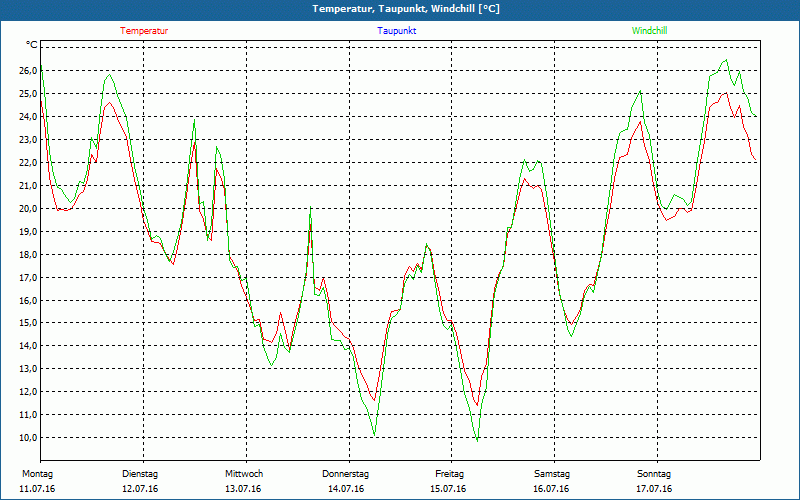
Task: Click the 11,0 y-axis value
Action: tap(29, 414)
